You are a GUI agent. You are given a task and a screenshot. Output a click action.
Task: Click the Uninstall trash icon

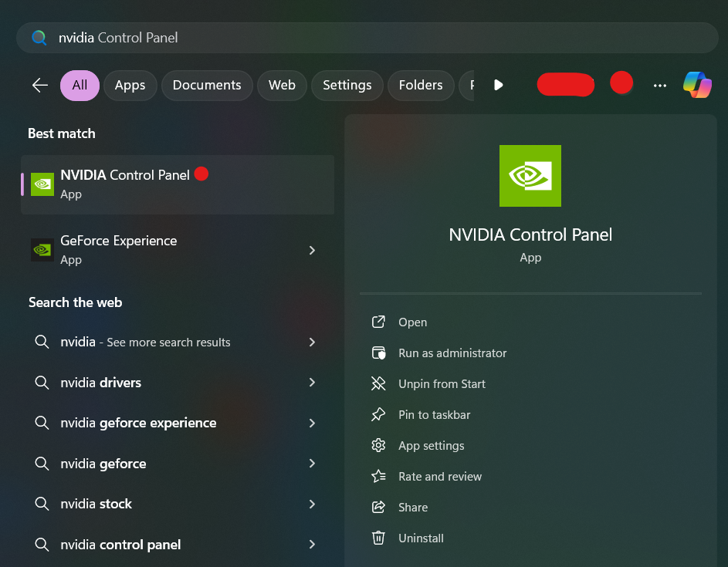click(378, 538)
